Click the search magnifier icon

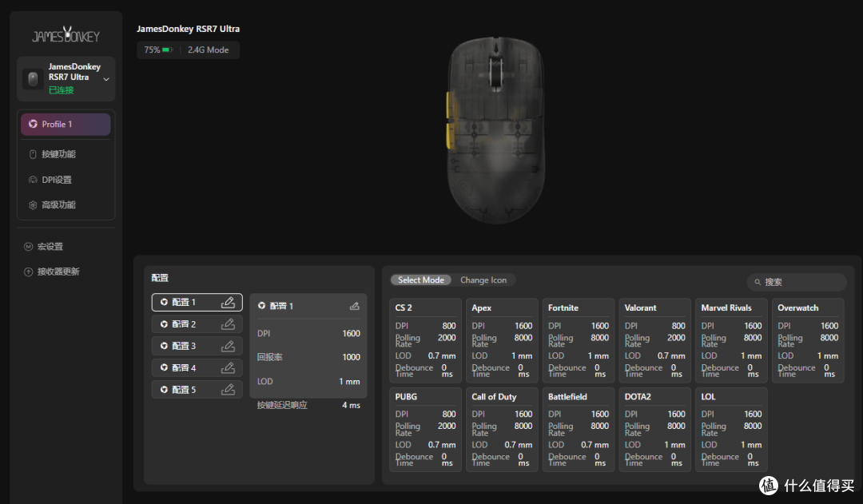(758, 282)
